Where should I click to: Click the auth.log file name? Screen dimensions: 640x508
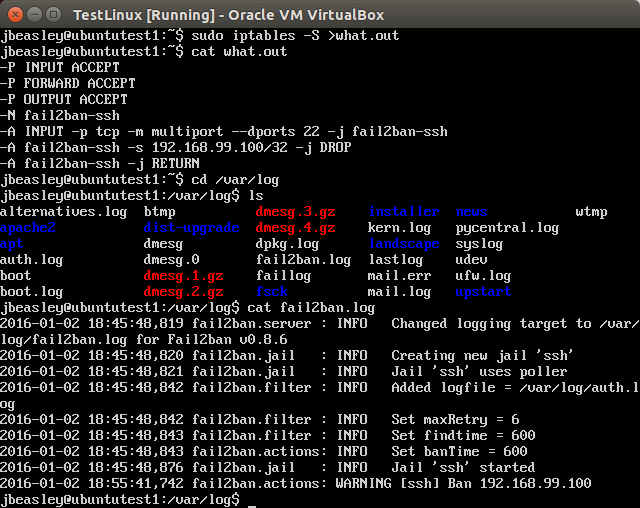coord(32,260)
